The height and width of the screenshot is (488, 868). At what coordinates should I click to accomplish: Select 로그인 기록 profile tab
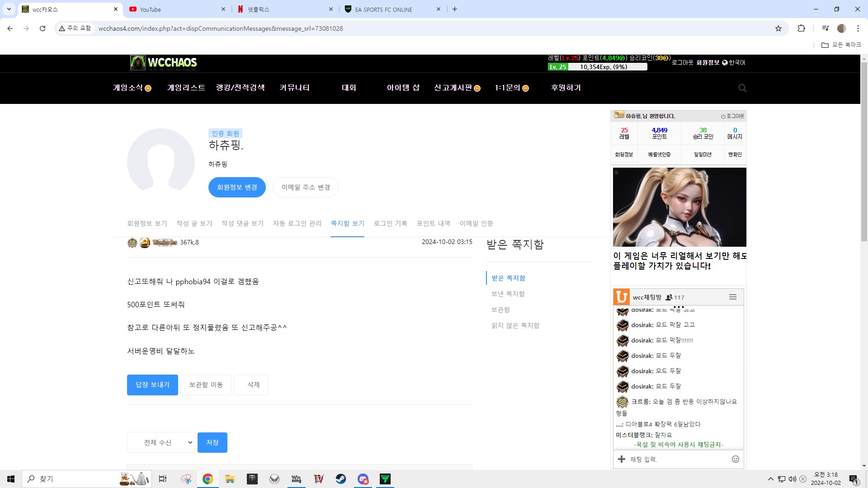(x=390, y=223)
